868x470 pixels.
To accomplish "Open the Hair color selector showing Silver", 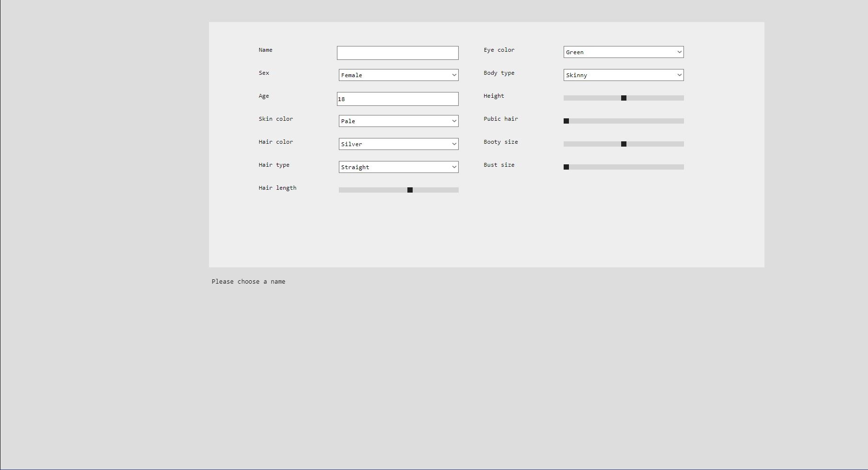I will tap(398, 144).
